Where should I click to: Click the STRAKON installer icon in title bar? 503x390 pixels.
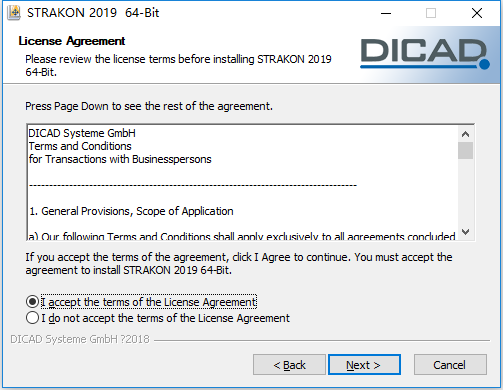(14, 13)
